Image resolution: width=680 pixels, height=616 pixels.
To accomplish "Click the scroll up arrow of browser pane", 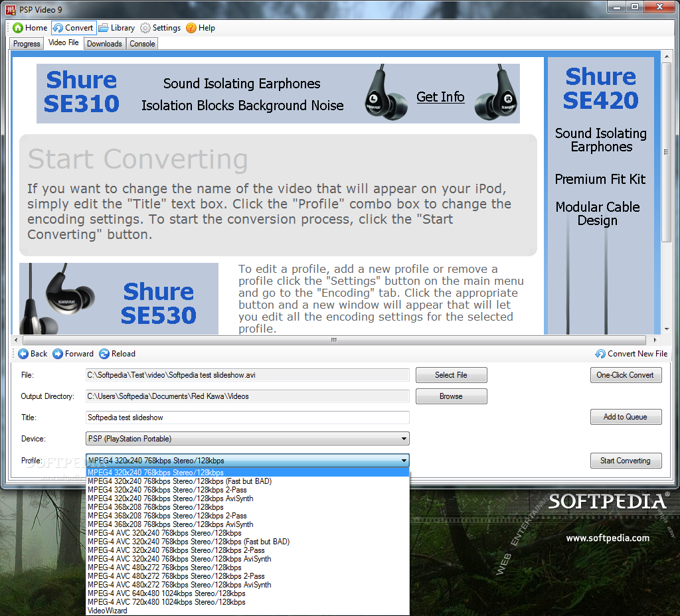I will [666, 57].
